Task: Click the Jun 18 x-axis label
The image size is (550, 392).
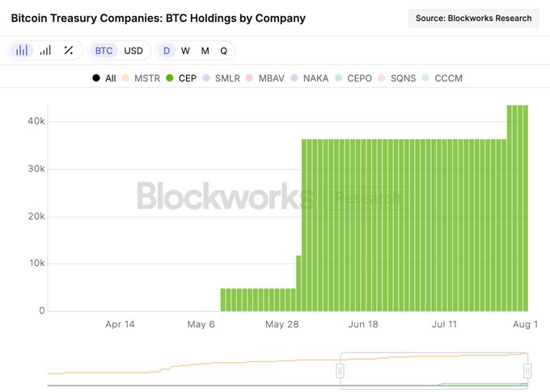Action: 363,324
